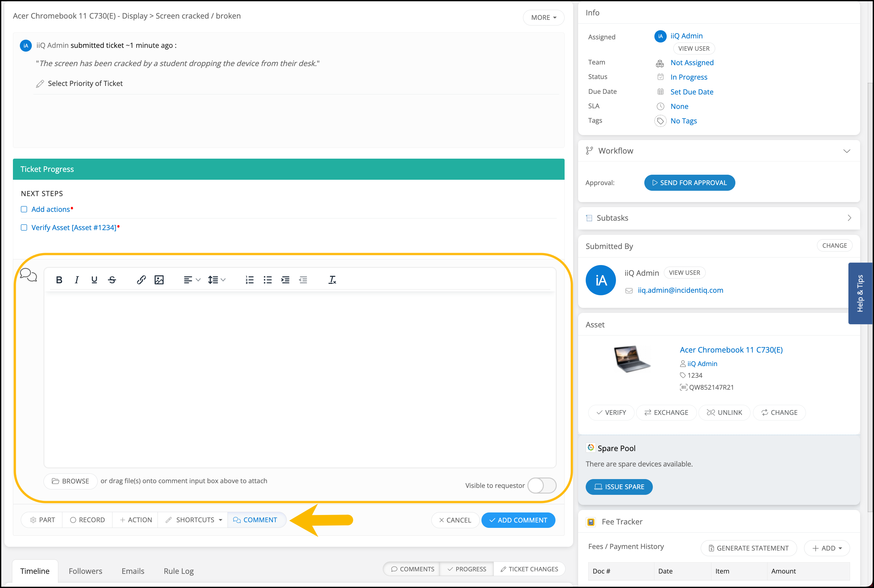Click the bulleted list icon
Screen dimensions: 874x588
267,280
